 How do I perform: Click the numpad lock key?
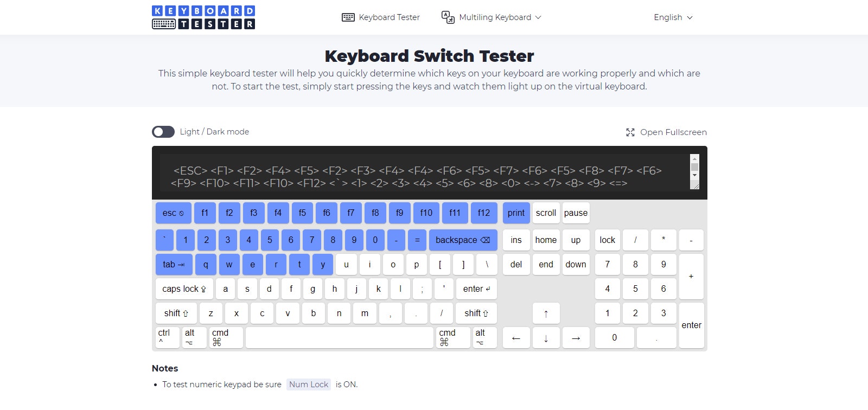point(608,240)
